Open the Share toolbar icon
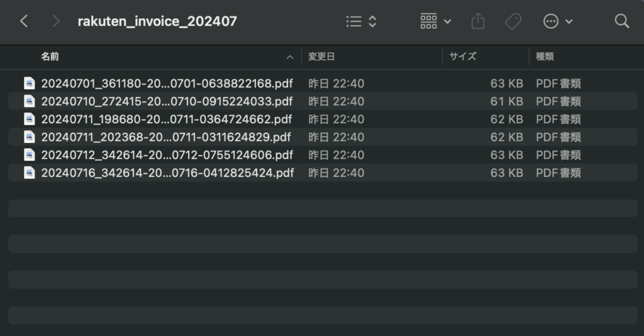This screenshot has height=336, width=644. tap(478, 21)
